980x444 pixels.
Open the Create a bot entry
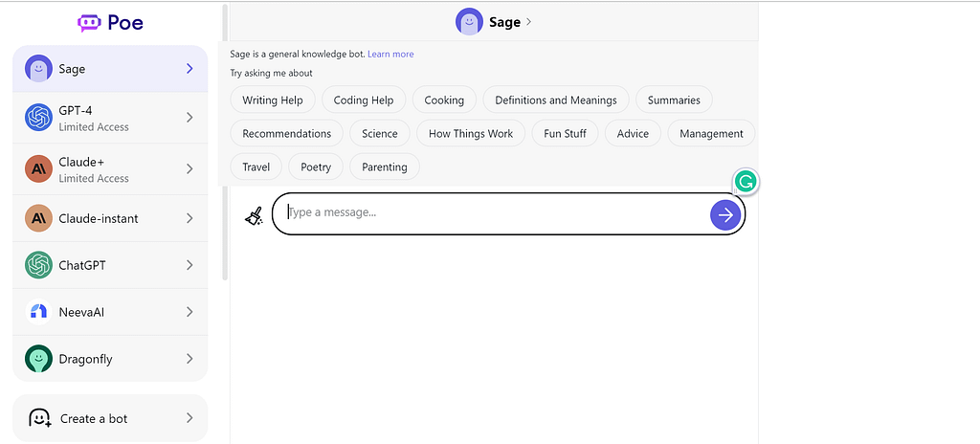pyautogui.click(x=110, y=418)
